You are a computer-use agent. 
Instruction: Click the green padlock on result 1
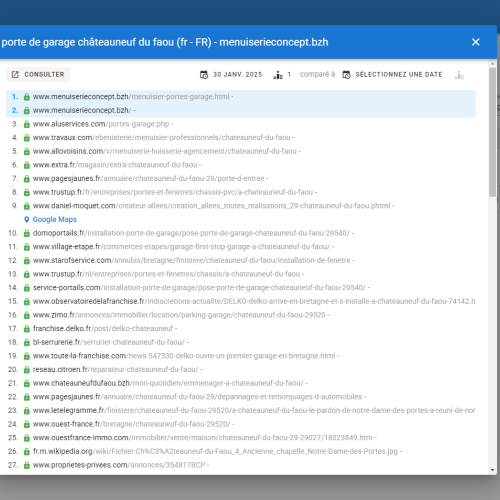coord(27,97)
